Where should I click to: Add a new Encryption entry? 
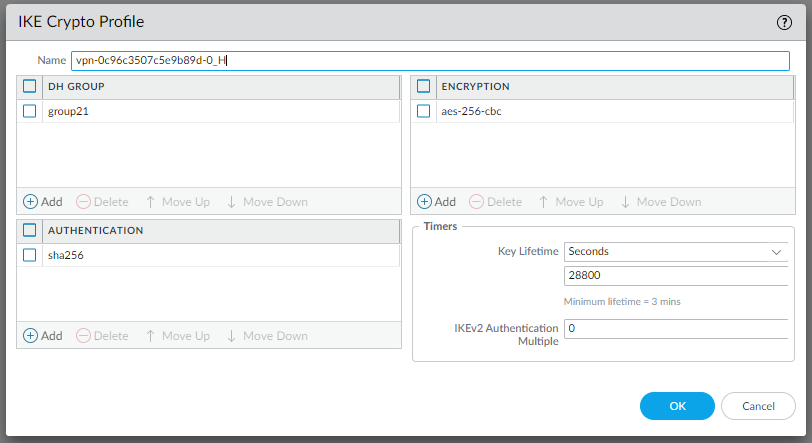pos(436,202)
